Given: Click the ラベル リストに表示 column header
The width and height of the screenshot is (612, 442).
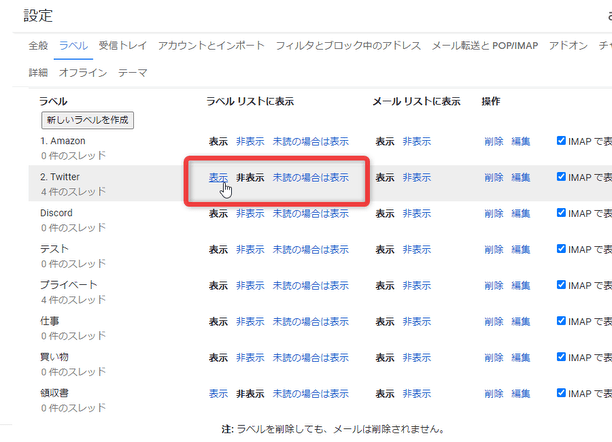Looking at the screenshot, I should point(250,102).
